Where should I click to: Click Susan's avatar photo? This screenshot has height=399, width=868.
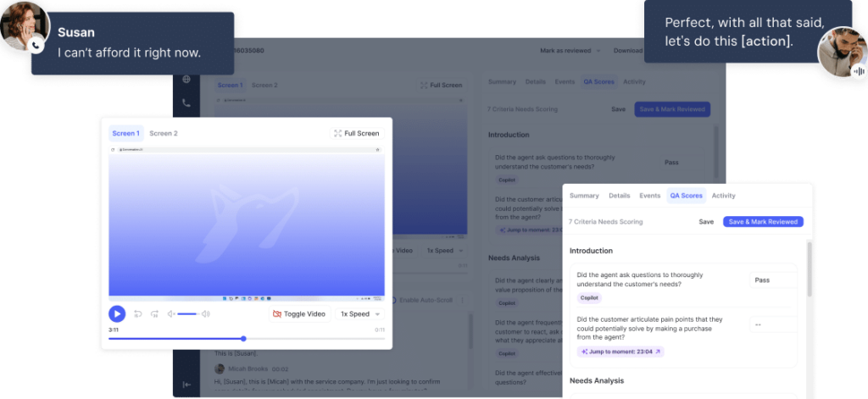(25, 26)
